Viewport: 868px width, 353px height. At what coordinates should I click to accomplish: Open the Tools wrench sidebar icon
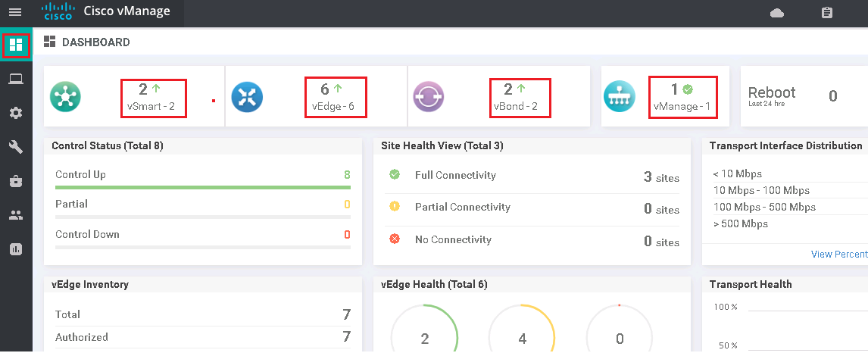click(x=16, y=147)
